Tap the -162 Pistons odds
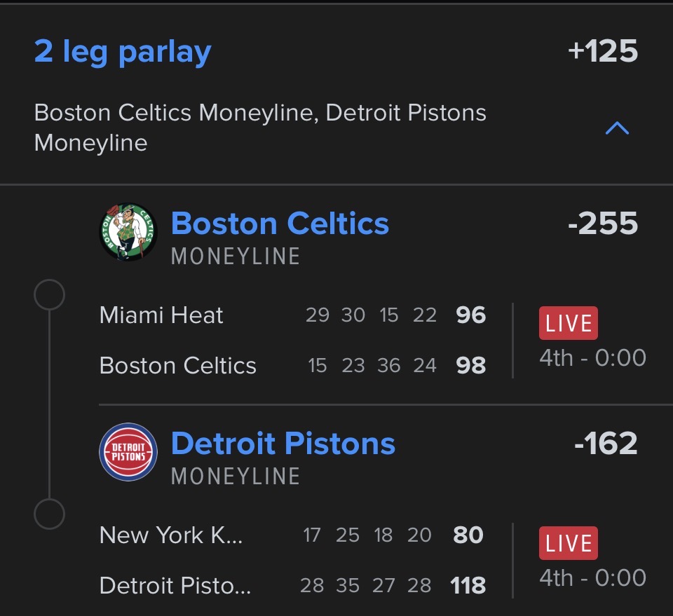This screenshot has width=673, height=616. (x=605, y=444)
